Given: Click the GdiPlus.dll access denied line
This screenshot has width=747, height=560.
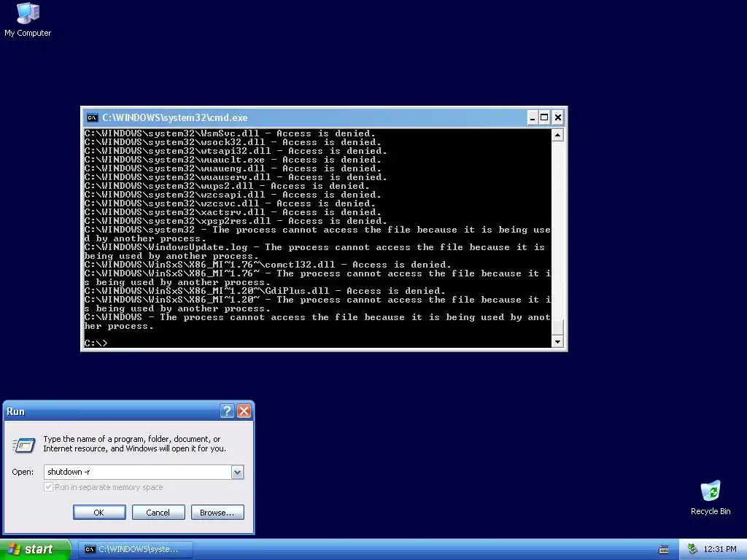Looking at the screenshot, I should click(265, 291).
